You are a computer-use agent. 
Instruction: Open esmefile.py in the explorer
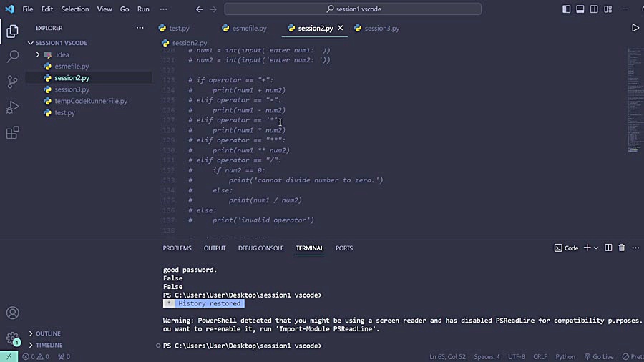point(89,66)
